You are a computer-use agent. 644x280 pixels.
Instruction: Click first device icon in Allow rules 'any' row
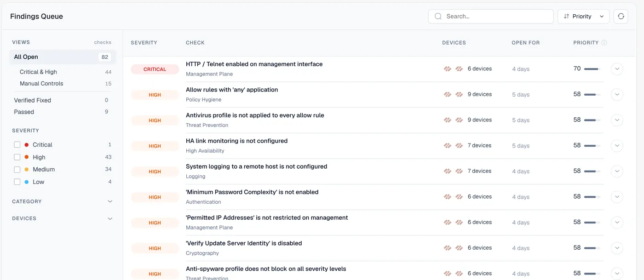[x=447, y=94]
